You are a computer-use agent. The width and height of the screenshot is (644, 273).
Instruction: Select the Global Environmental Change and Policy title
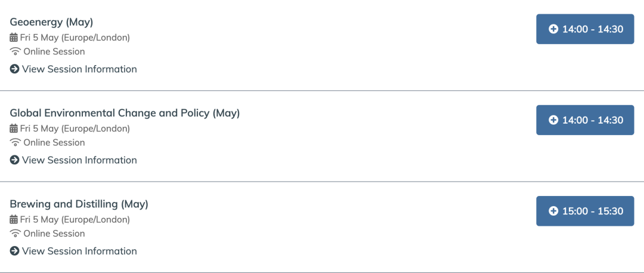point(125,113)
